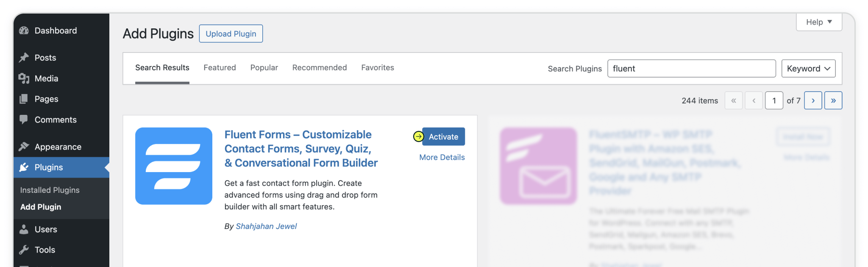The width and height of the screenshot is (868, 267).
Task: Switch to the Favorites tab
Action: tap(378, 68)
